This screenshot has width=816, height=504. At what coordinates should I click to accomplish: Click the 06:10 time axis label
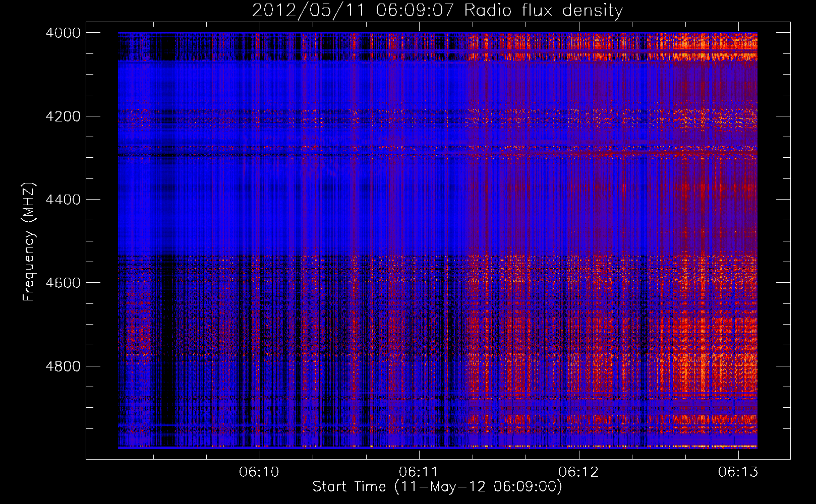(x=259, y=472)
